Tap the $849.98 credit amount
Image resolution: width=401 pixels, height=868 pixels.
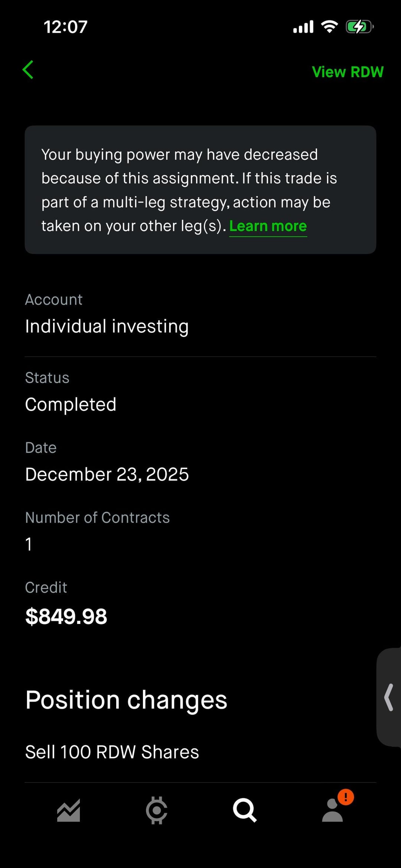pos(66,617)
